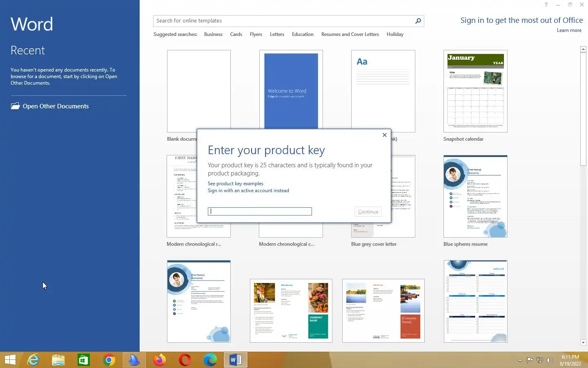Image resolution: width=588 pixels, height=368 pixels.
Task: Open the Learn more link
Action: pyautogui.click(x=569, y=30)
